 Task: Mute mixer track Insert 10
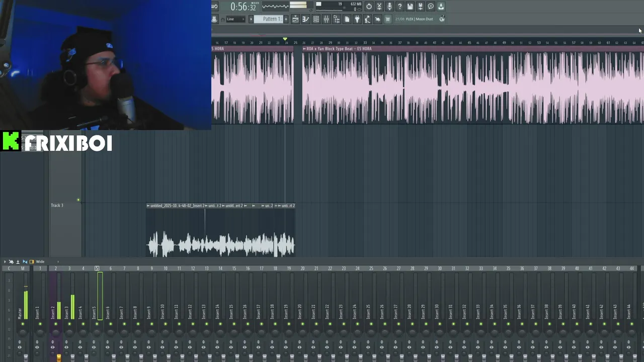tap(165, 324)
